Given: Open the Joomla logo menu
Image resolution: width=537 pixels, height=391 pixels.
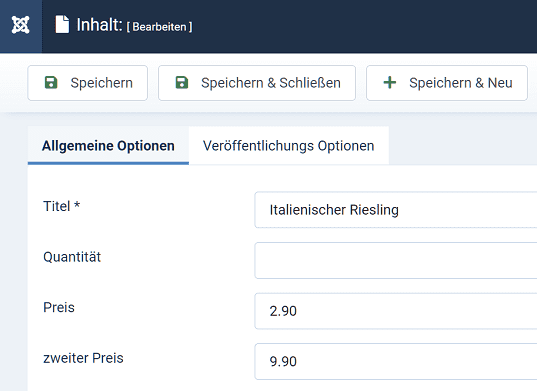Looking at the screenshot, I should tap(21, 25).
